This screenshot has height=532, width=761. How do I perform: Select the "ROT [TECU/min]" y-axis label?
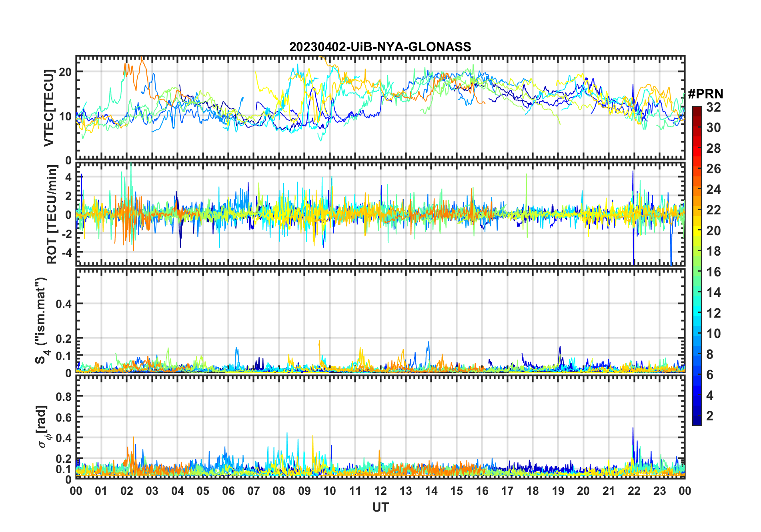point(52,214)
